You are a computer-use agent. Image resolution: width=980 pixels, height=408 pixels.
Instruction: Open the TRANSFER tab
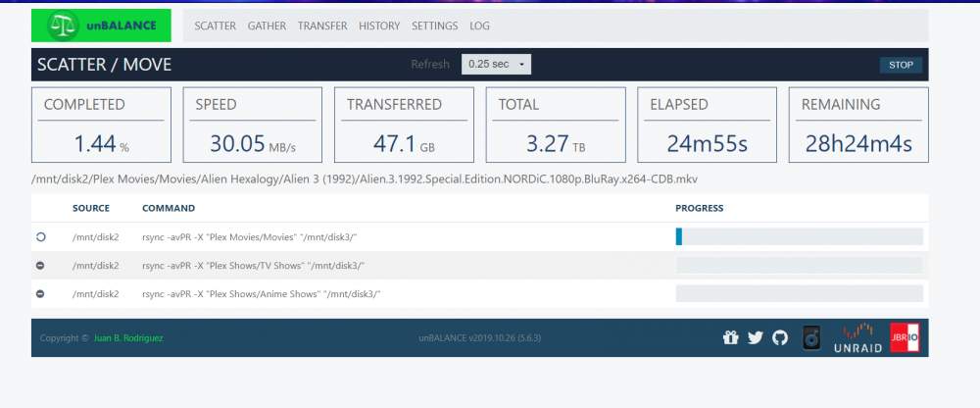click(322, 25)
